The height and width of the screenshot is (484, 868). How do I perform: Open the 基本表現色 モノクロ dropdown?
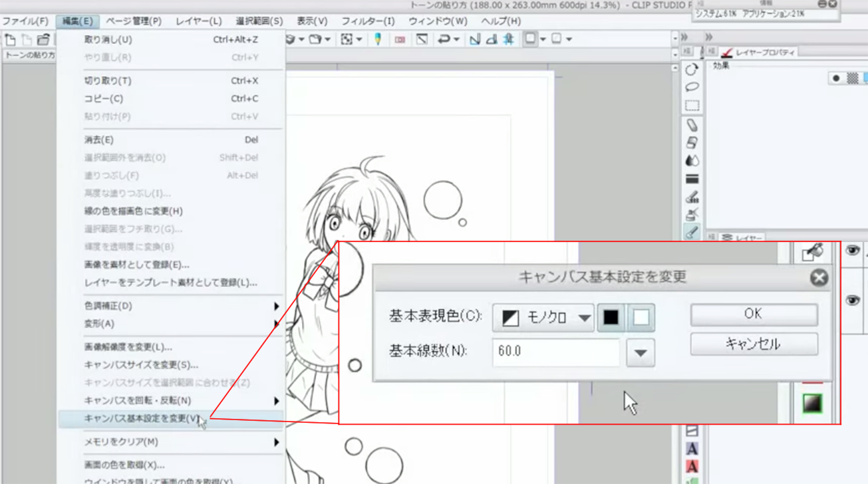pos(543,318)
